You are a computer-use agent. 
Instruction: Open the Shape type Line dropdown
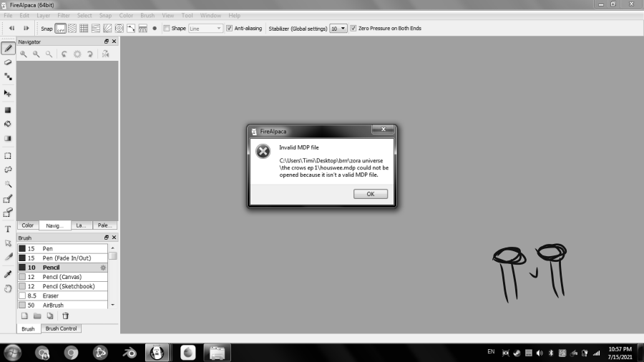(205, 29)
